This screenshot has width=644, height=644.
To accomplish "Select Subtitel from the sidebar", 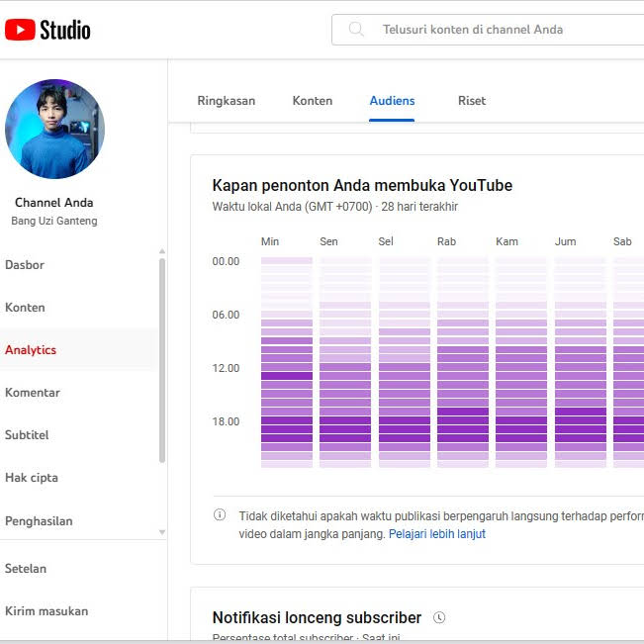I will click(27, 435).
